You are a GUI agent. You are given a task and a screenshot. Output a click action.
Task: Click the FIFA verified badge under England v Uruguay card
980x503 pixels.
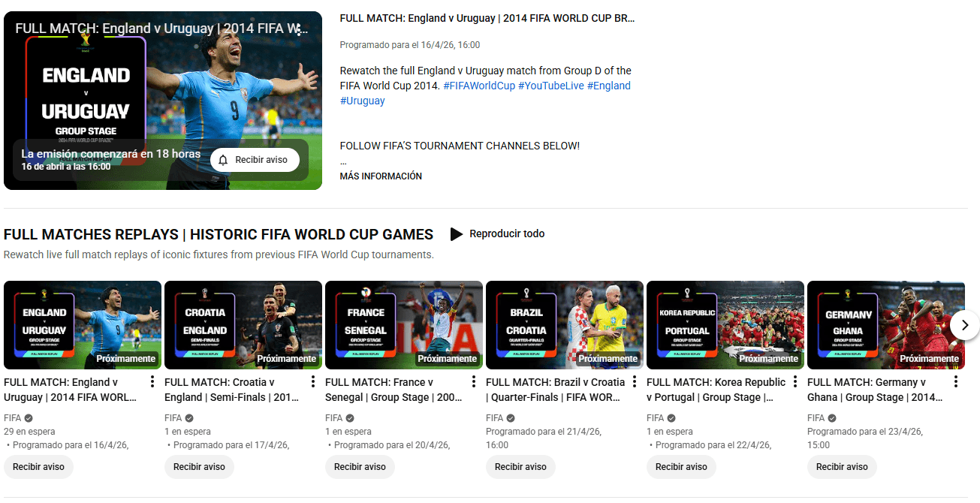tap(27, 417)
